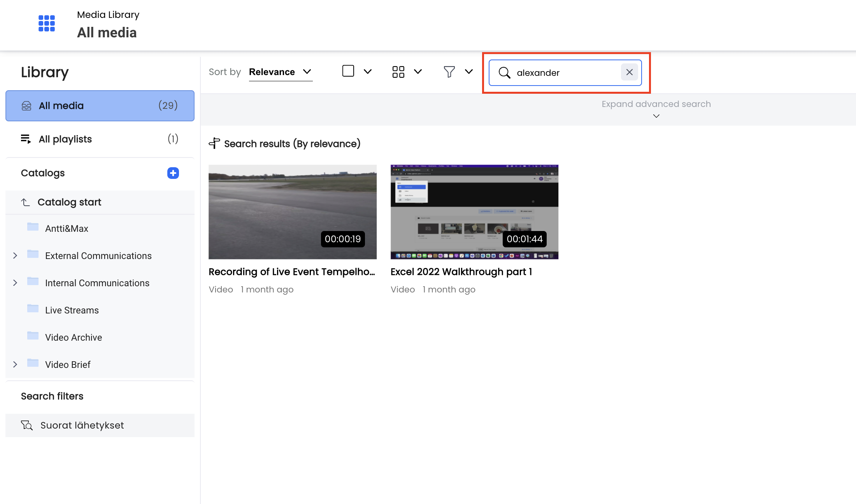Apply the Suorat lähetykset search filter
Image resolution: width=856 pixels, height=504 pixels.
tap(100, 425)
